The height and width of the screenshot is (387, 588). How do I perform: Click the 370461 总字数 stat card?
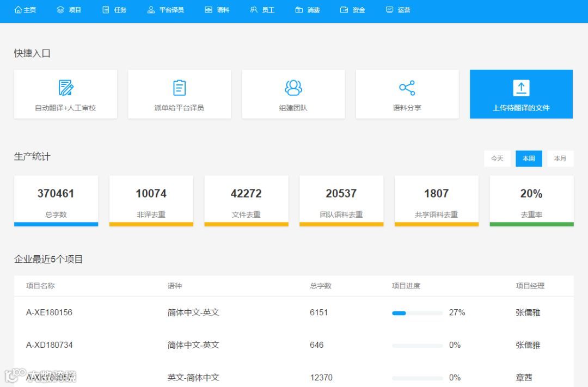[56, 201]
